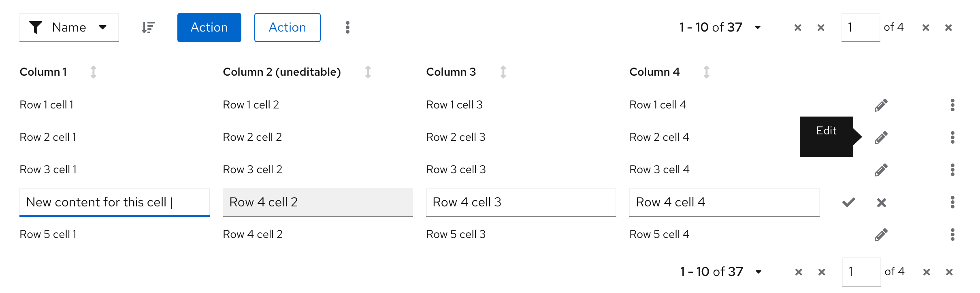Open the Name filter dropdown
The width and height of the screenshot is (980, 293).
pyautogui.click(x=69, y=28)
